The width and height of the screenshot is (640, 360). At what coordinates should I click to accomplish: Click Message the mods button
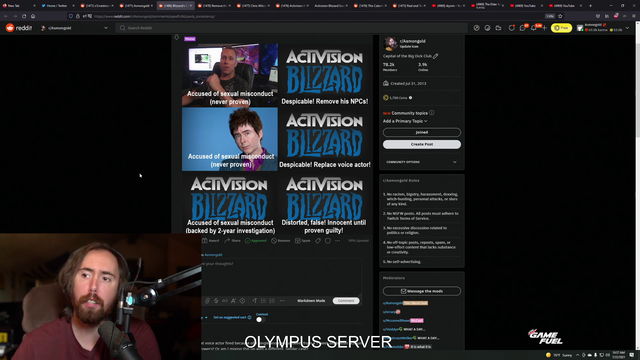coord(422,291)
